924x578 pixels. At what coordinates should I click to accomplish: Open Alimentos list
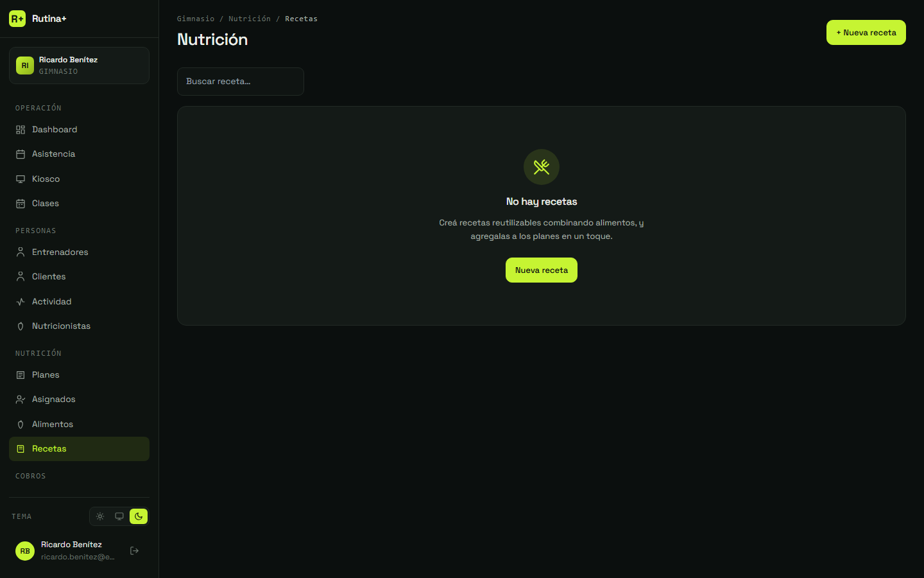pyautogui.click(x=79, y=425)
